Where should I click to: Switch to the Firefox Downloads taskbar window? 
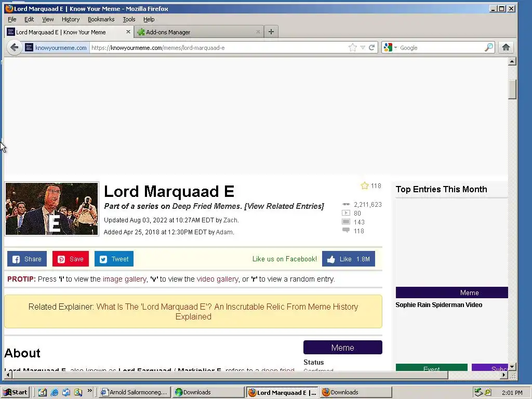(x=356, y=392)
